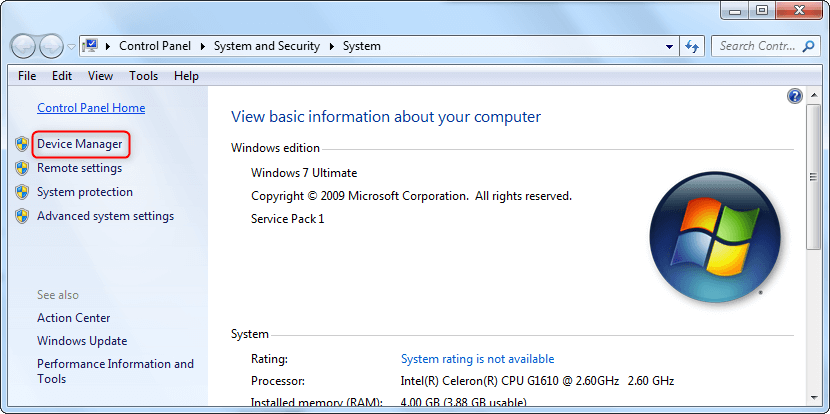This screenshot has width=830, height=414.
Task: Go to Control Panel Home
Action: pos(91,108)
